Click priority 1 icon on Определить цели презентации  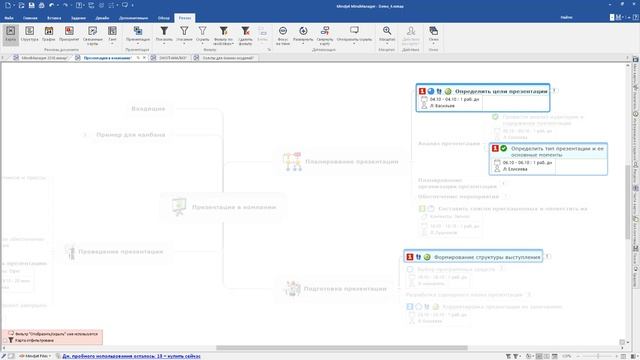(x=422, y=91)
